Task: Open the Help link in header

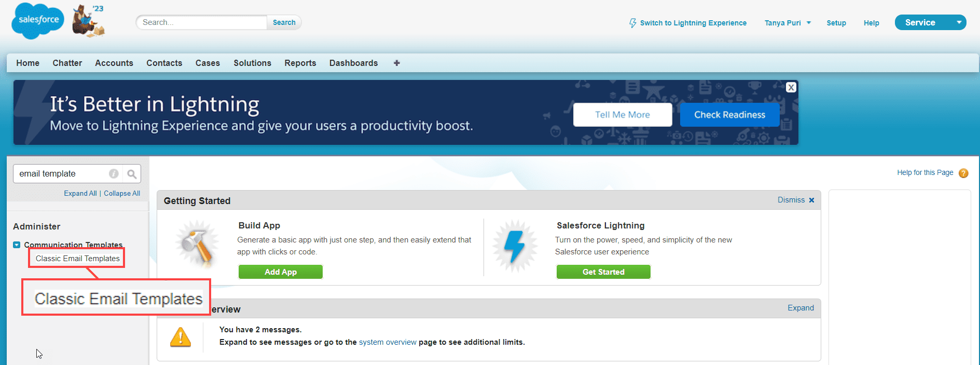Action: pos(872,23)
